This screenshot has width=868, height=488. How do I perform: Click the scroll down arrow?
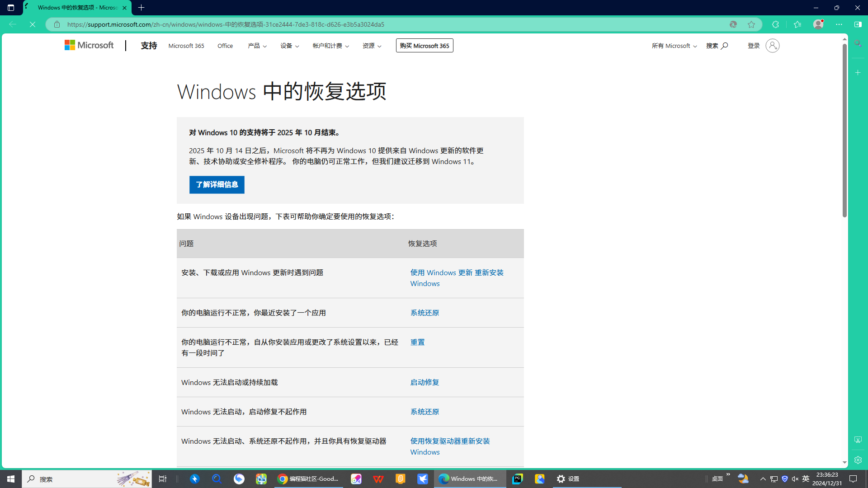[x=844, y=463]
